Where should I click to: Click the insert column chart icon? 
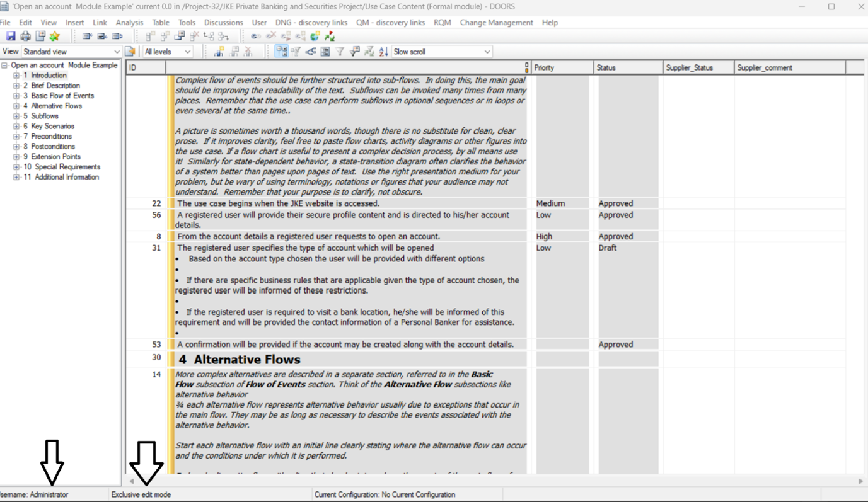click(x=219, y=52)
